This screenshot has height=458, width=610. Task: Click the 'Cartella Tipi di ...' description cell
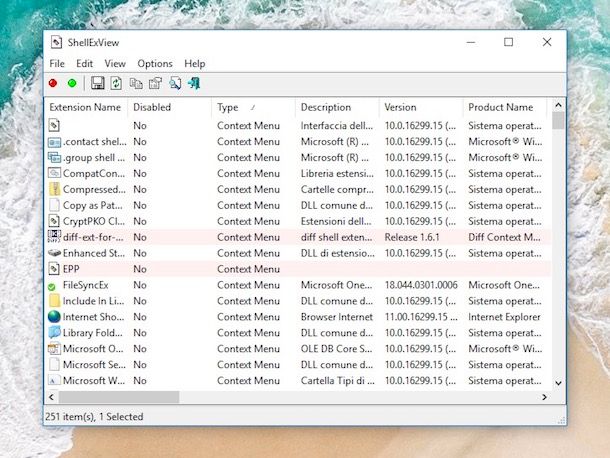tap(337, 381)
